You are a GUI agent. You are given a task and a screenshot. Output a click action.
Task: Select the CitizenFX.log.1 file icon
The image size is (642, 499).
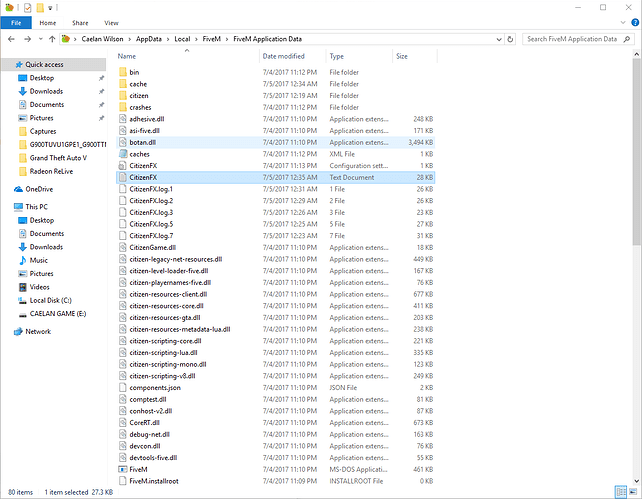[123, 189]
